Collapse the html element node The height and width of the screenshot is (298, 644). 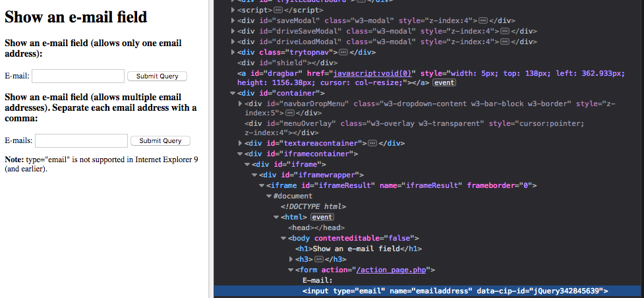(276, 217)
